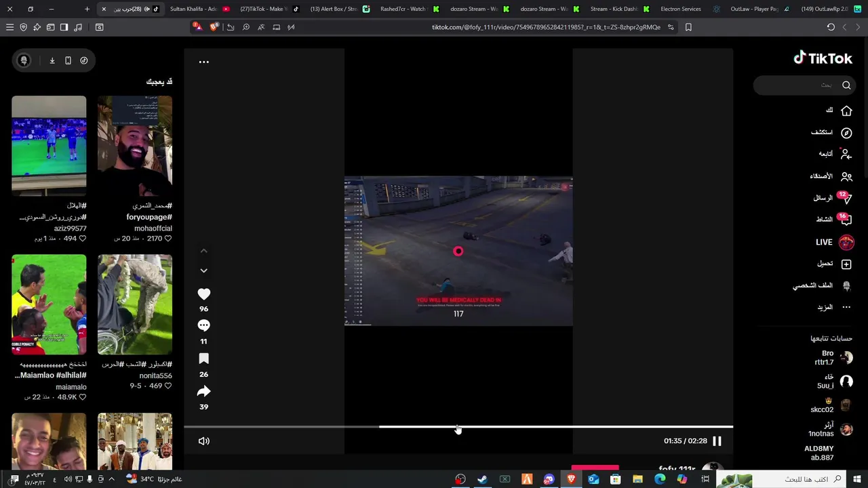868x488 pixels.
Task: Open File Explorer from the taskbar
Action: pyautogui.click(x=637, y=479)
